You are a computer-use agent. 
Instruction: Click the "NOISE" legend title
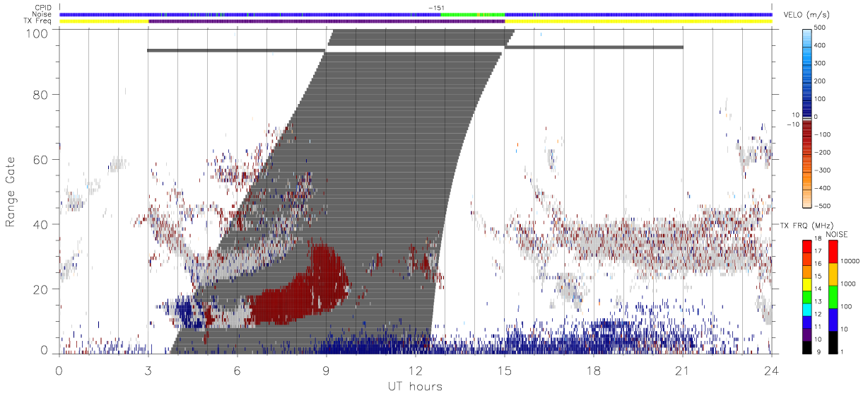point(837,234)
